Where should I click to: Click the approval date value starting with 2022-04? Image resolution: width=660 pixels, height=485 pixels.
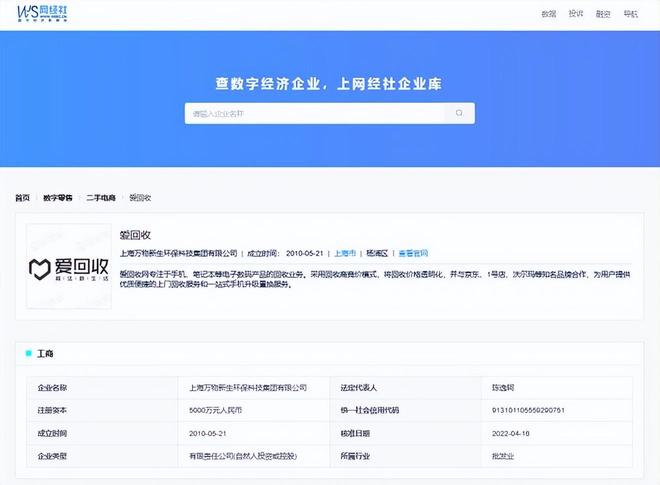[511, 433]
